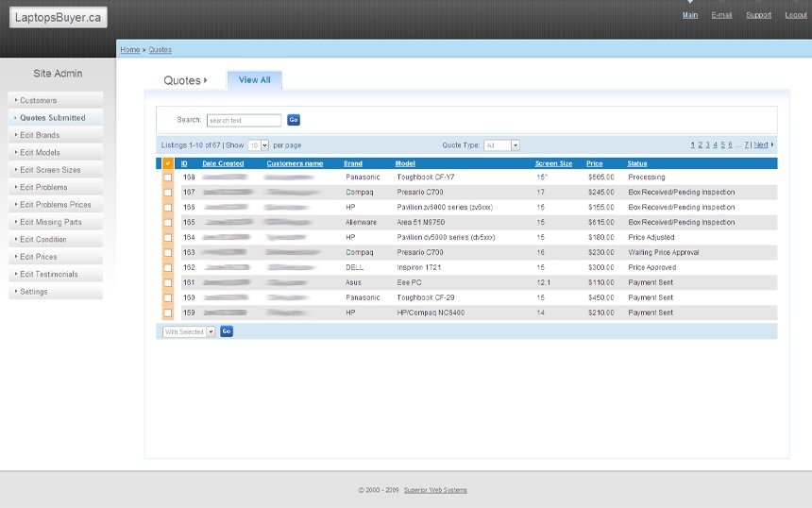The width and height of the screenshot is (812, 508).
Task: Go to page 6 of listings
Action: (730, 145)
